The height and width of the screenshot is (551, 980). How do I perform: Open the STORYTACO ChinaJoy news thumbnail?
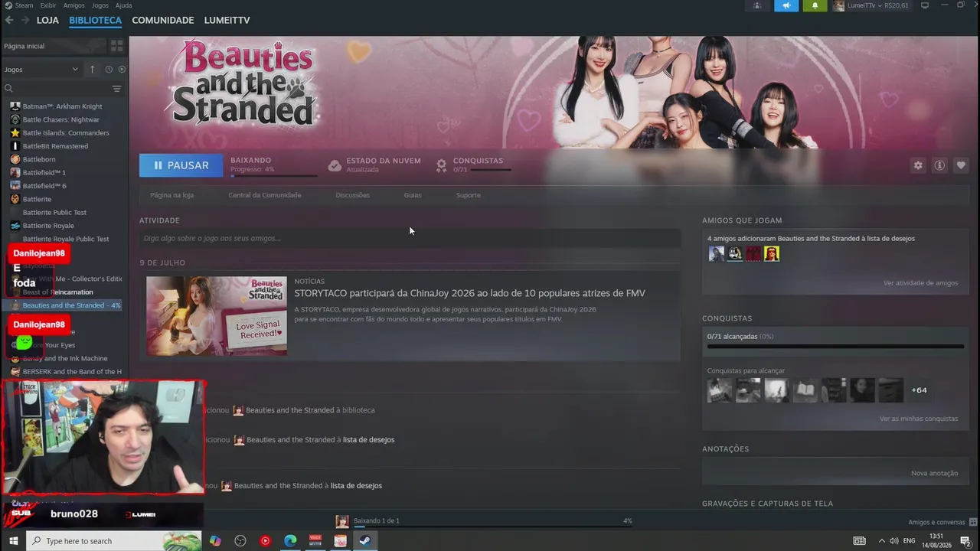(217, 315)
